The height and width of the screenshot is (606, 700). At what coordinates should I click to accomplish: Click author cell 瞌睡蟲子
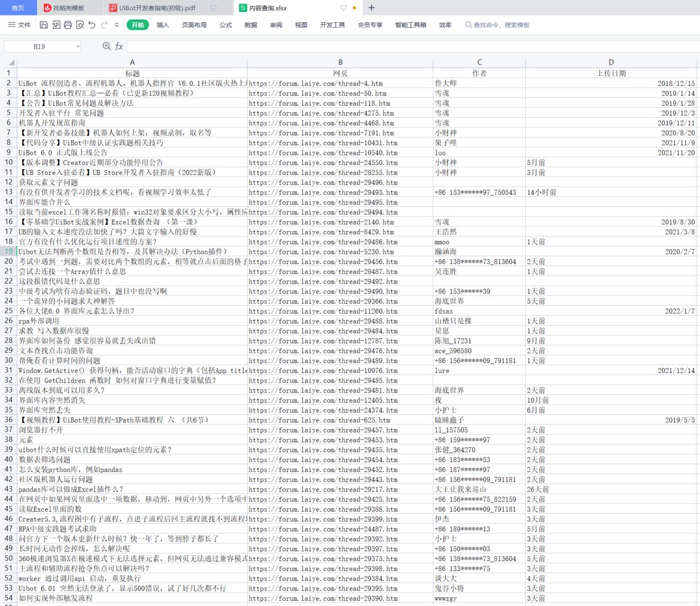pos(480,420)
